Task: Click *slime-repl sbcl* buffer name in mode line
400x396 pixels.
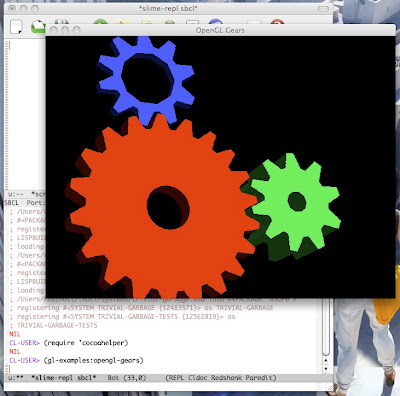Action: point(64,378)
